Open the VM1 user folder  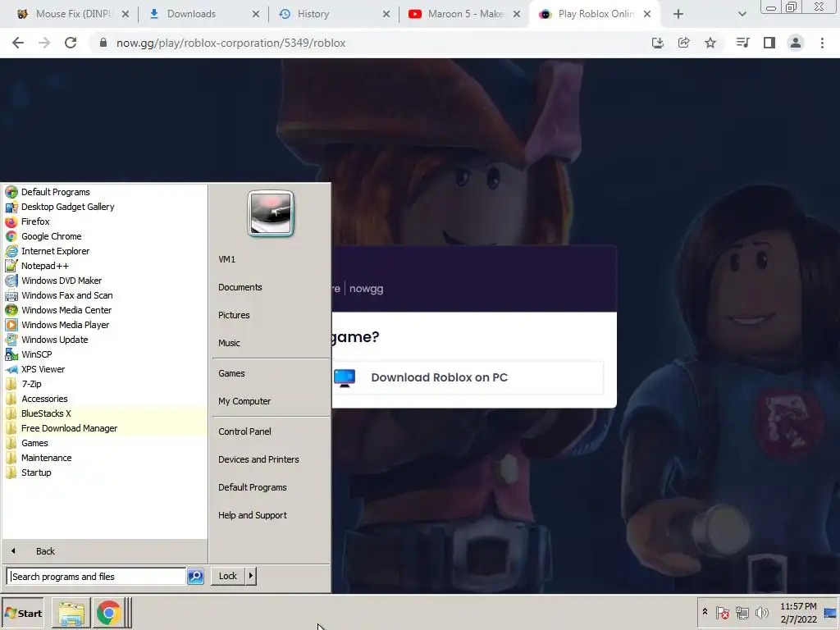point(271,259)
